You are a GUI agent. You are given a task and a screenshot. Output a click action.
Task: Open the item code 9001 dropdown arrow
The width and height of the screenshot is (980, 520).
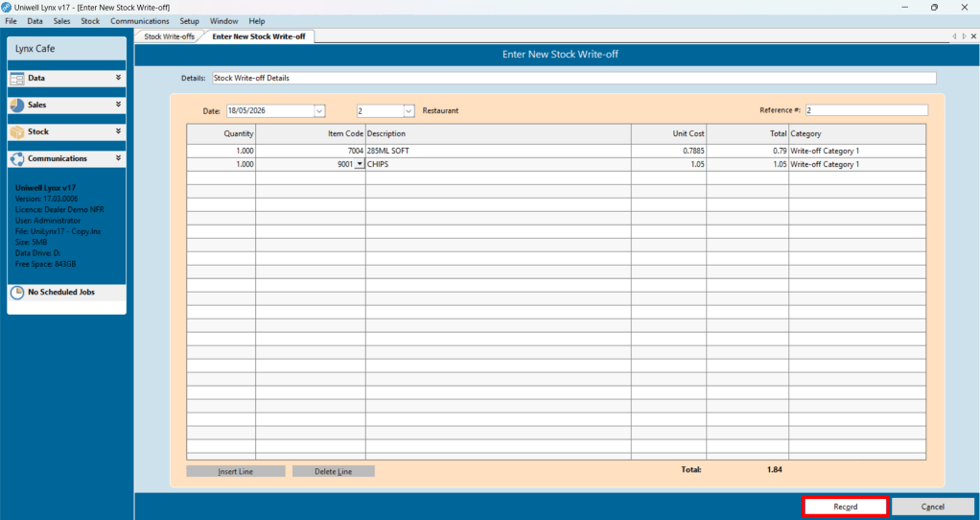click(x=360, y=164)
